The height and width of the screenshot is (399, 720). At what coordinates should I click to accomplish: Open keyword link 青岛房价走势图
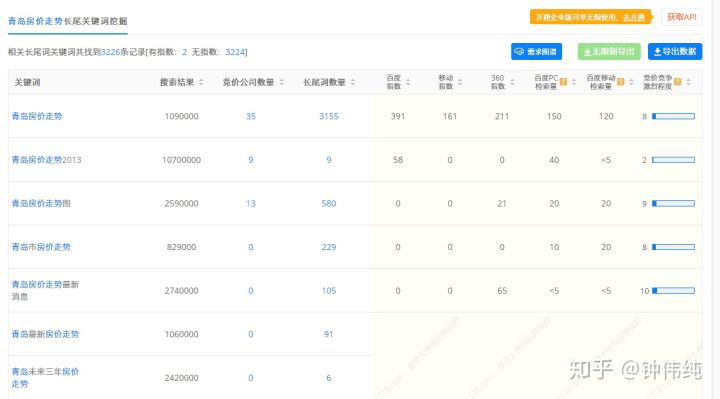coord(41,203)
